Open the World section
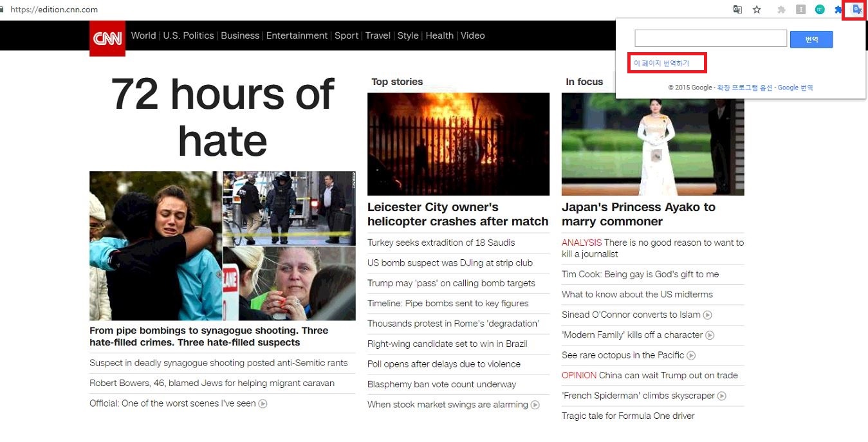Screen dimensions: 868x442 click(143, 35)
